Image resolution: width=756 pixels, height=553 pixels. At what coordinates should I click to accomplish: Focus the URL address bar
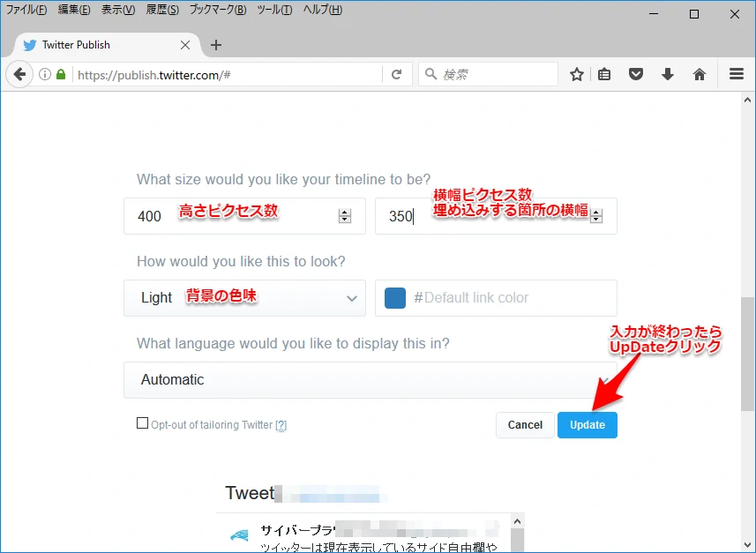[x=228, y=75]
